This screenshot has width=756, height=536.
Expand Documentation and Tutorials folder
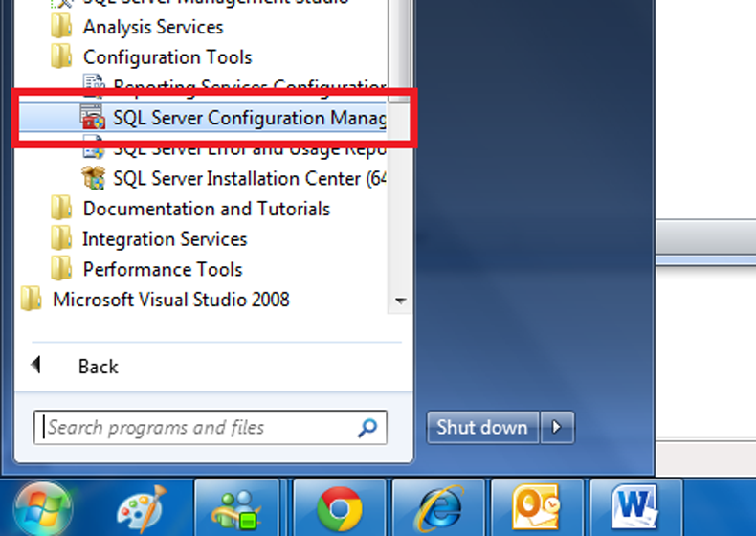click(x=206, y=209)
